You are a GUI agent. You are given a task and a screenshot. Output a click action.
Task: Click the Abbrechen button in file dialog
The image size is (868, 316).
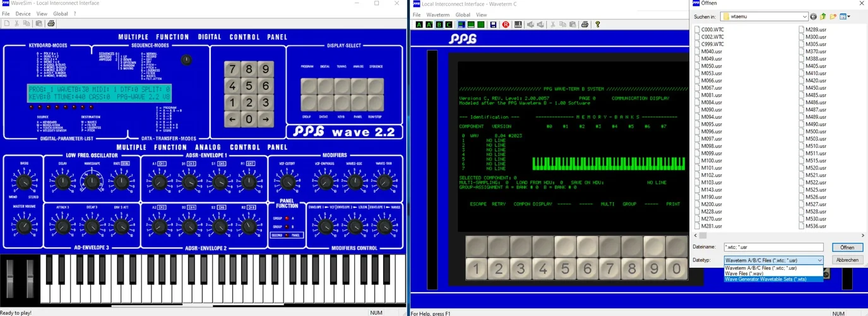click(x=847, y=260)
